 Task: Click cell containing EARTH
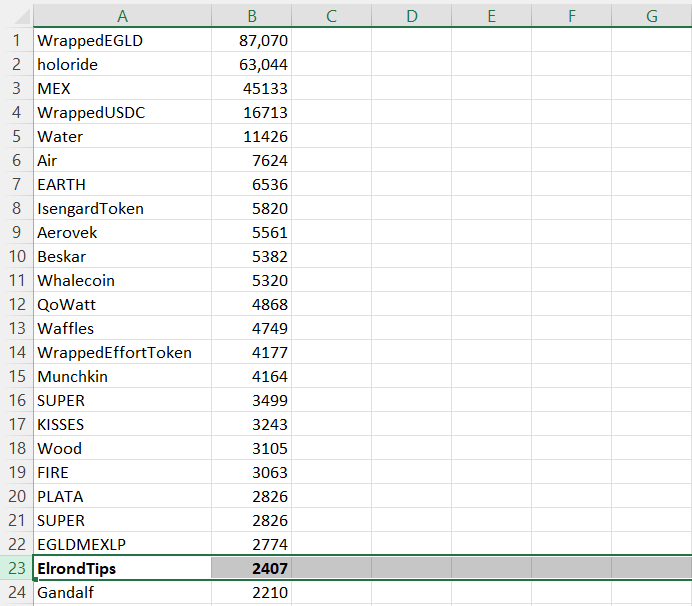[x=123, y=184]
